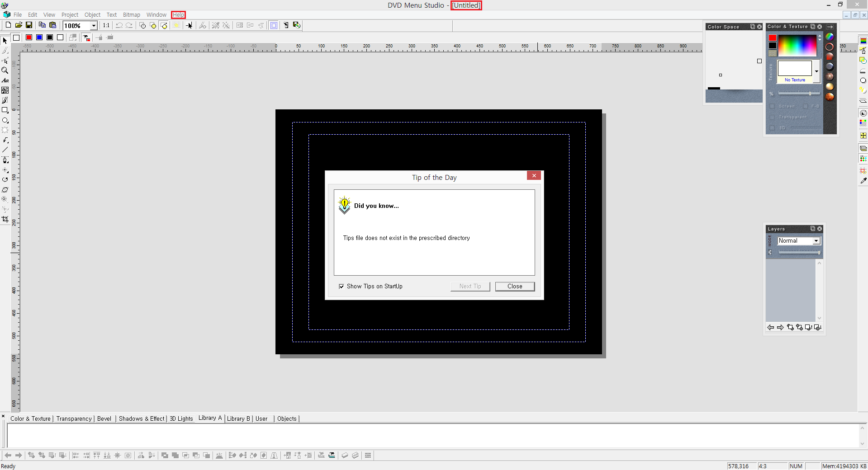Adjust the texture percent slider
This screenshot has height=470, width=868.
[x=799, y=94]
